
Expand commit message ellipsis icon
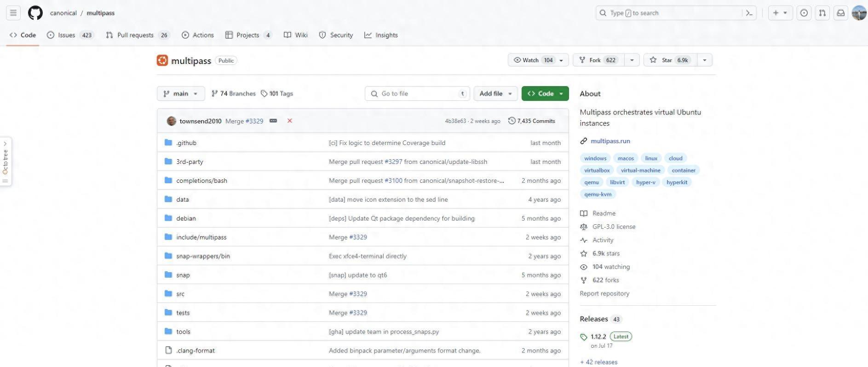click(x=273, y=121)
